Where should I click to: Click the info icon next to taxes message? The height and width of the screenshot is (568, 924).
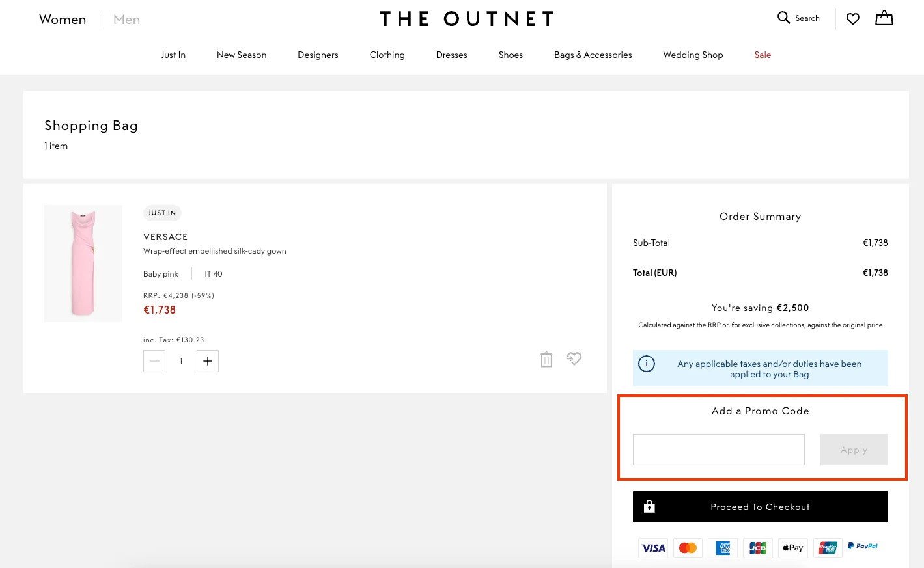(647, 364)
